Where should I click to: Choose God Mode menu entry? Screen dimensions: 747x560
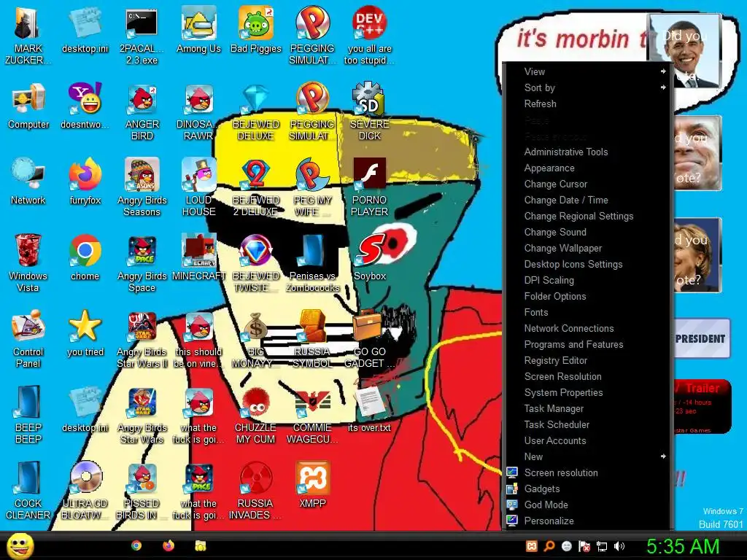[589, 505]
